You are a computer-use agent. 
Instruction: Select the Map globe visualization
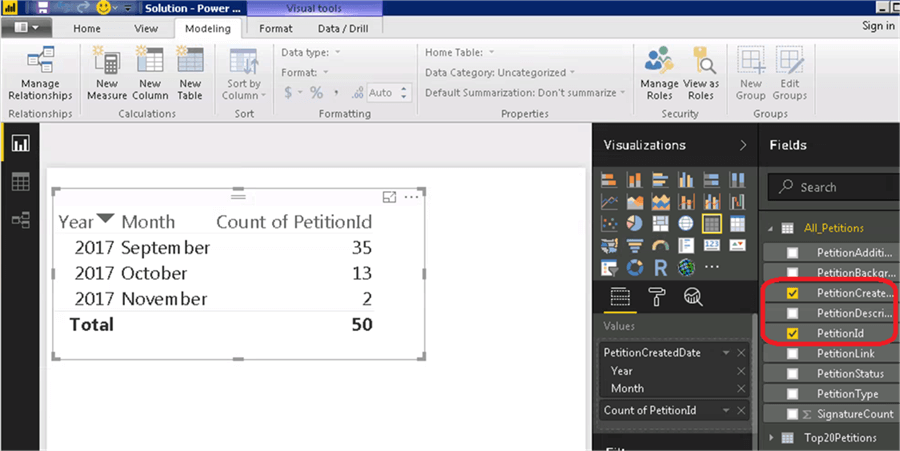[x=686, y=224]
